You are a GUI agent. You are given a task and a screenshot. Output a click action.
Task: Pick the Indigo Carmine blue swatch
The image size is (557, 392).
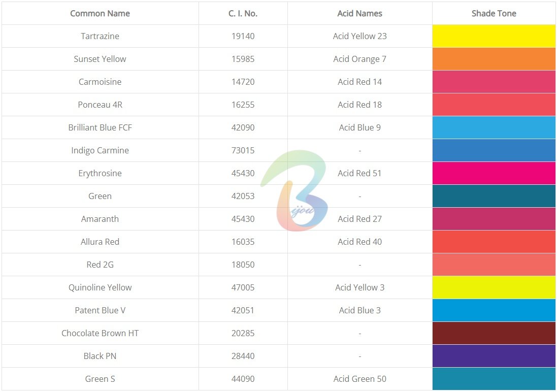point(494,150)
